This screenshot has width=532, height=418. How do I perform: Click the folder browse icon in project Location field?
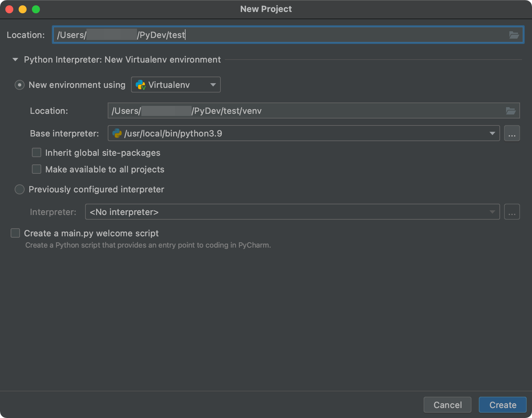click(514, 35)
